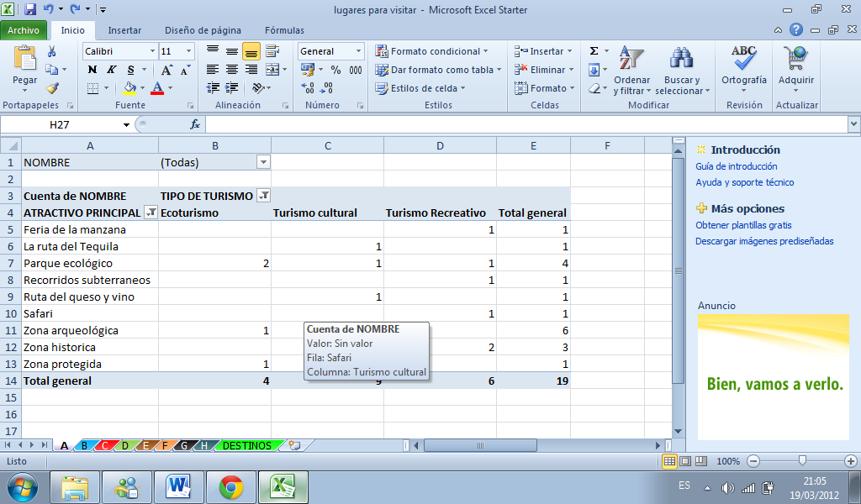Open the TIPO DE TURISMO filter arrow
Viewport: 861px width, 504px height.
(262, 195)
